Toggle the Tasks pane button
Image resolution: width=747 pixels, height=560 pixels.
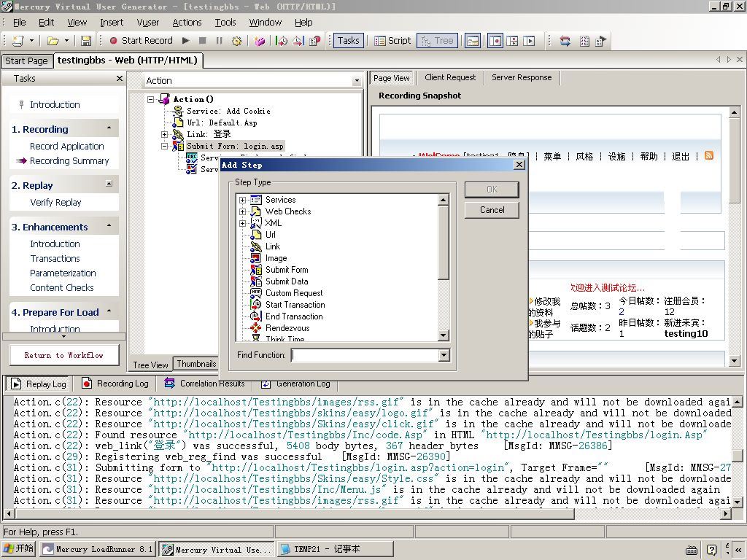348,41
